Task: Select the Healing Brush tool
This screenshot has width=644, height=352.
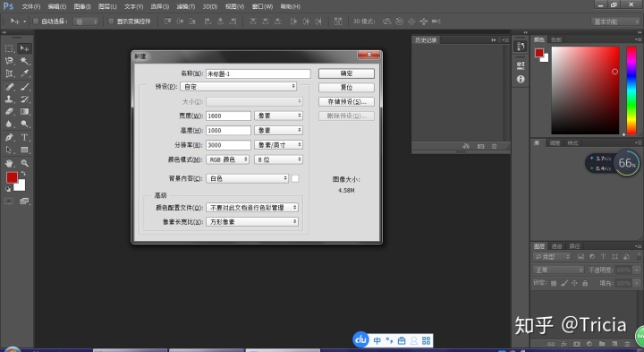Action: (9, 87)
